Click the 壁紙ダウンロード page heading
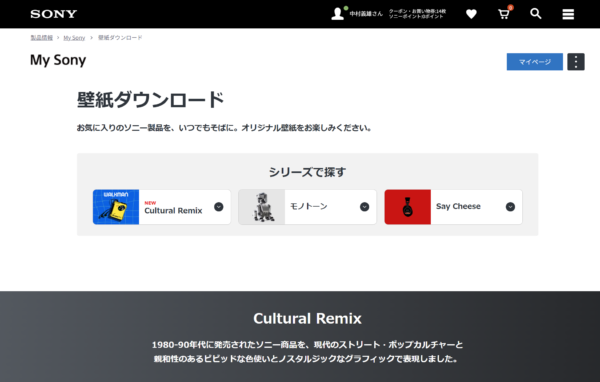 pyautogui.click(x=150, y=100)
